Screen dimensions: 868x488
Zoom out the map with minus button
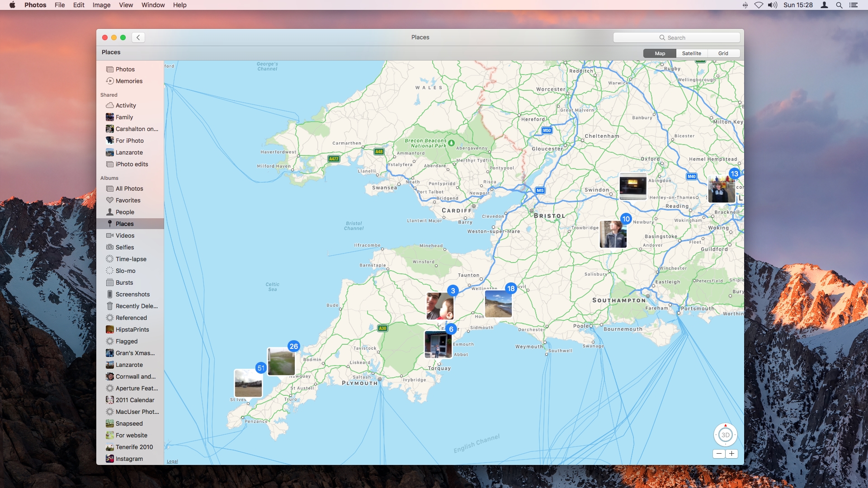tap(719, 454)
